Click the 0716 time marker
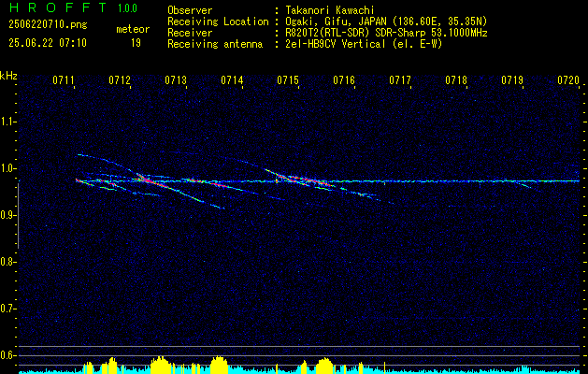 coord(344,79)
